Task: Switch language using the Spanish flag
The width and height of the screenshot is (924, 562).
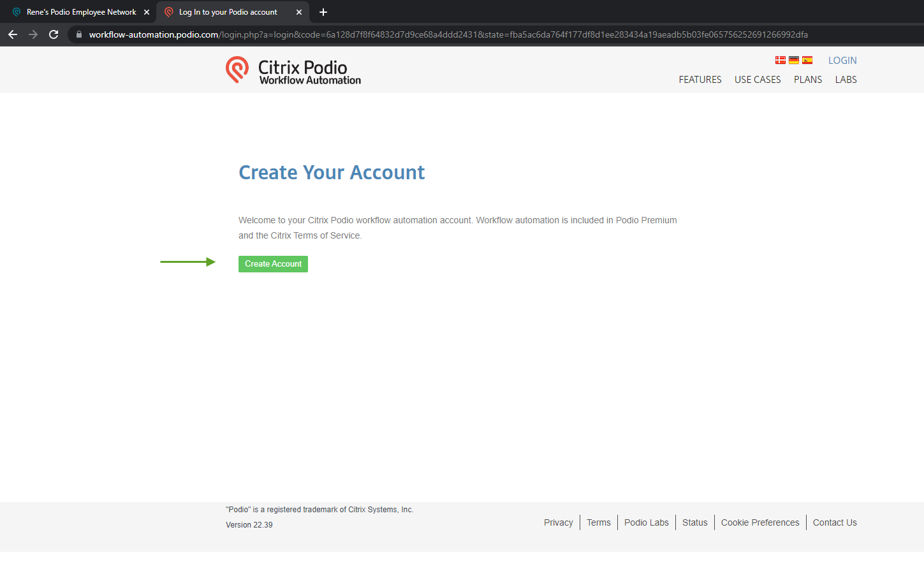Action: [x=807, y=60]
